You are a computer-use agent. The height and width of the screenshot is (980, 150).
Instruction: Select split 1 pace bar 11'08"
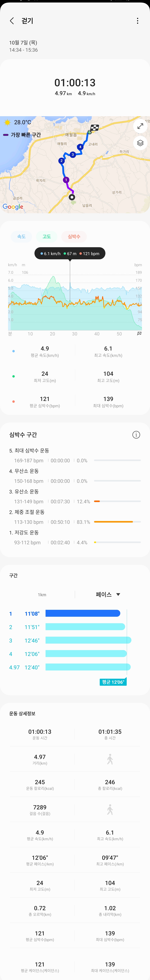pyautogui.click(x=83, y=613)
